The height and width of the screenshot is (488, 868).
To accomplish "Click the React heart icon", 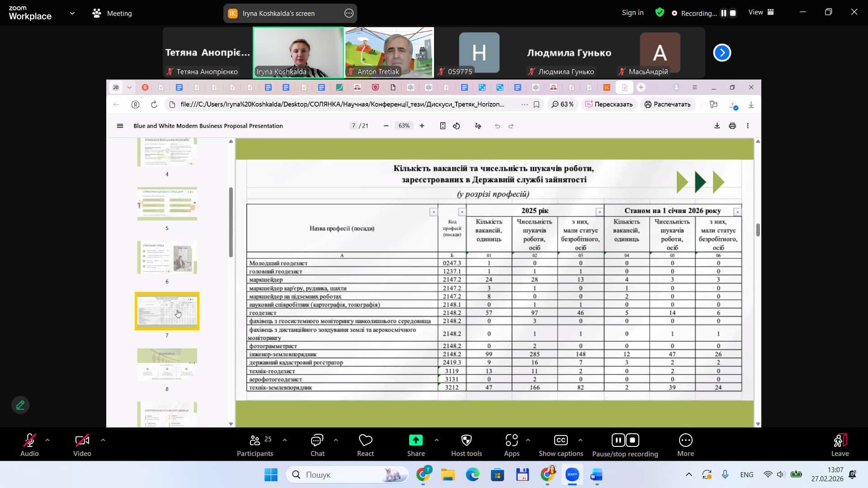I will (365, 441).
